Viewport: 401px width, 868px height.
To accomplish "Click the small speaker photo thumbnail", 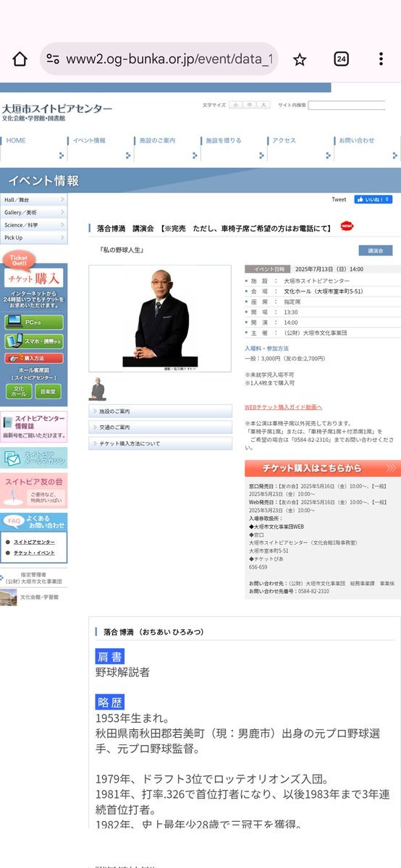I will 97,389.
